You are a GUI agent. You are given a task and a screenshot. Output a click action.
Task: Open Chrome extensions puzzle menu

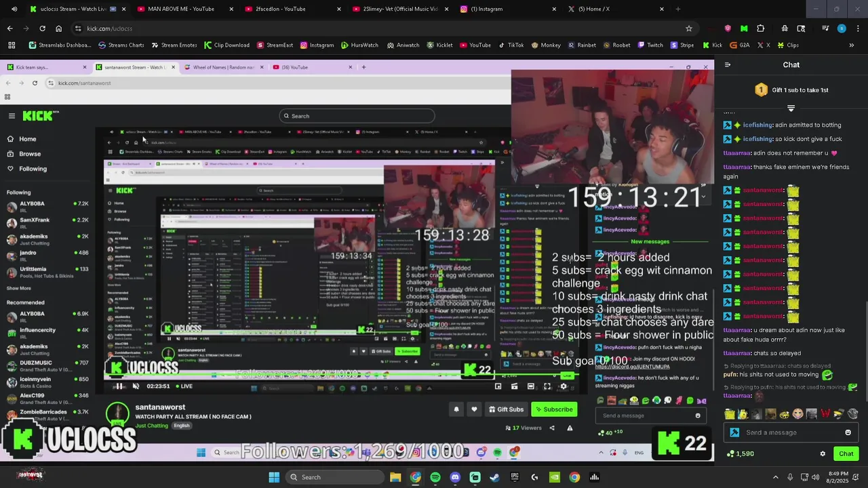[760, 28]
